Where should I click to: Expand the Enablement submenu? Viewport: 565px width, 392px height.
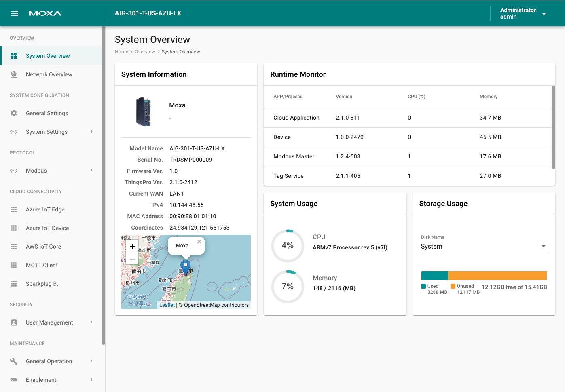pos(91,380)
